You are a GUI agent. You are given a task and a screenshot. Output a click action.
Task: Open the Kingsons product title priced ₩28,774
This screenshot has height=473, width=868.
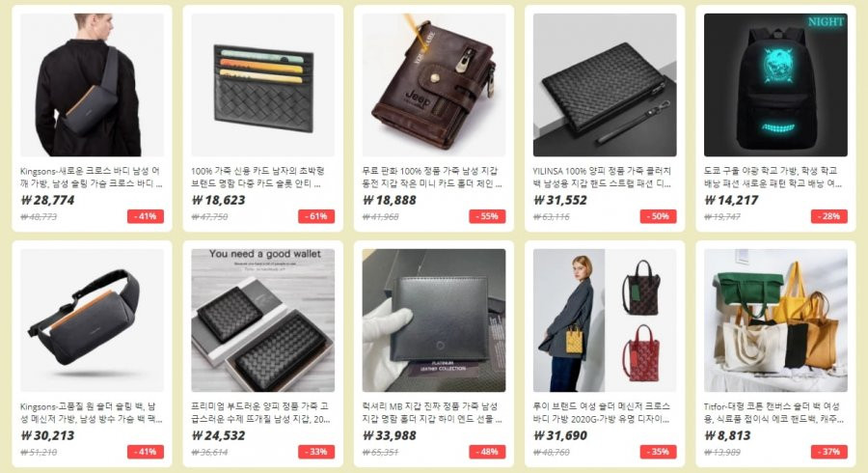click(92, 178)
